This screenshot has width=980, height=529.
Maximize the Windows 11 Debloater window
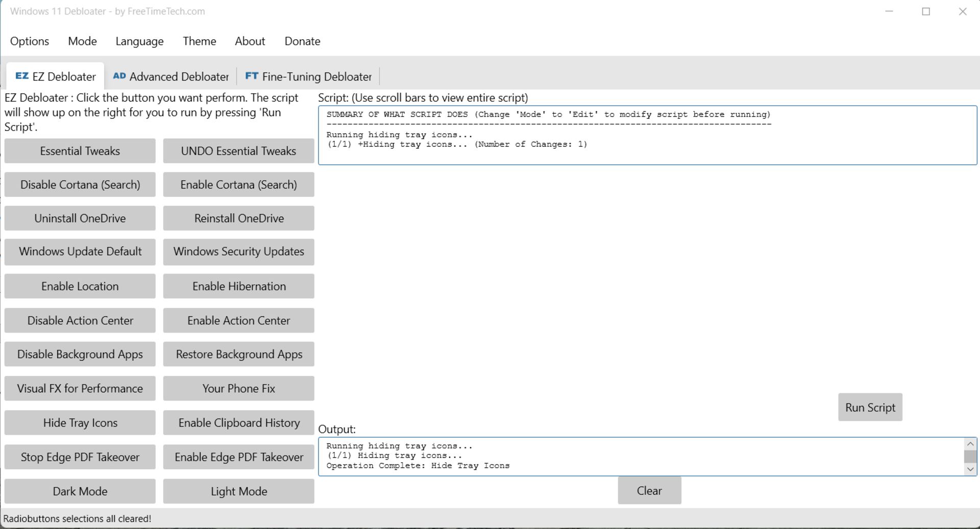pos(925,11)
